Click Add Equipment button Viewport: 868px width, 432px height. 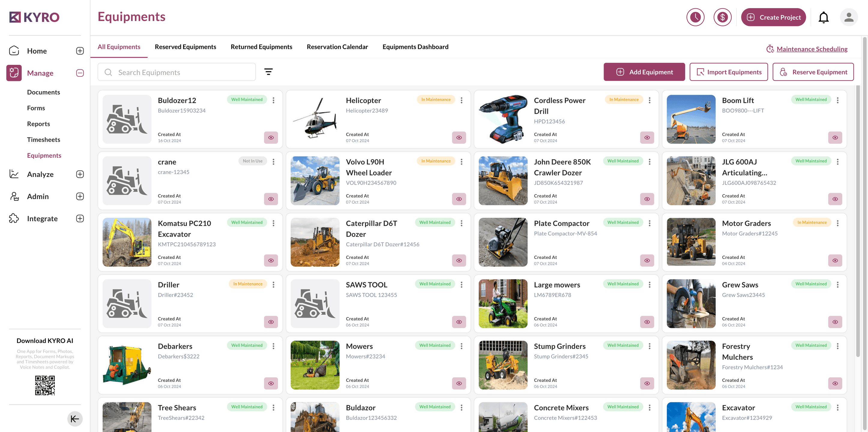[x=644, y=72]
